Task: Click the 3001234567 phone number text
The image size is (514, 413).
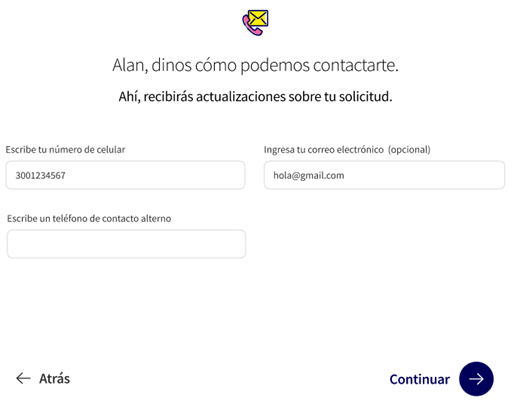Action: point(40,175)
